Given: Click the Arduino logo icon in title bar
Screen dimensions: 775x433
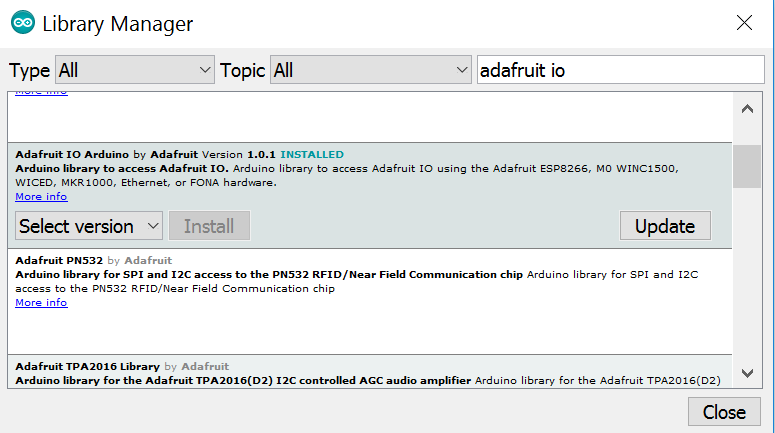Looking at the screenshot, I should [23, 23].
